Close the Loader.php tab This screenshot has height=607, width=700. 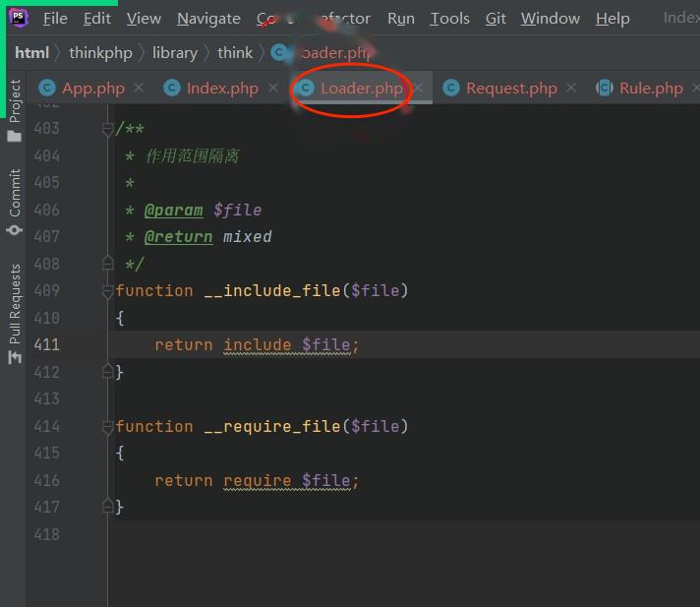coord(418,88)
